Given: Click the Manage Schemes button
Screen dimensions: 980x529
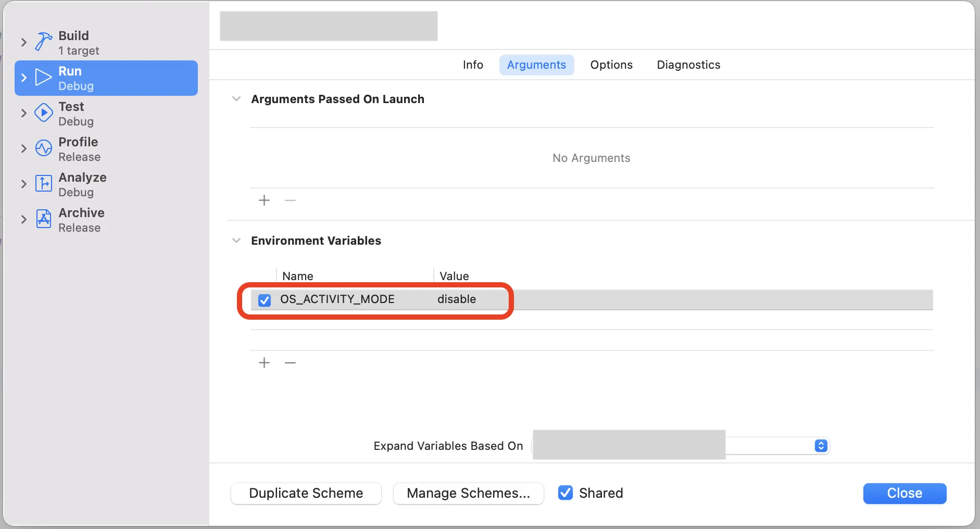Looking at the screenshot, I should [x=468, y=493].
